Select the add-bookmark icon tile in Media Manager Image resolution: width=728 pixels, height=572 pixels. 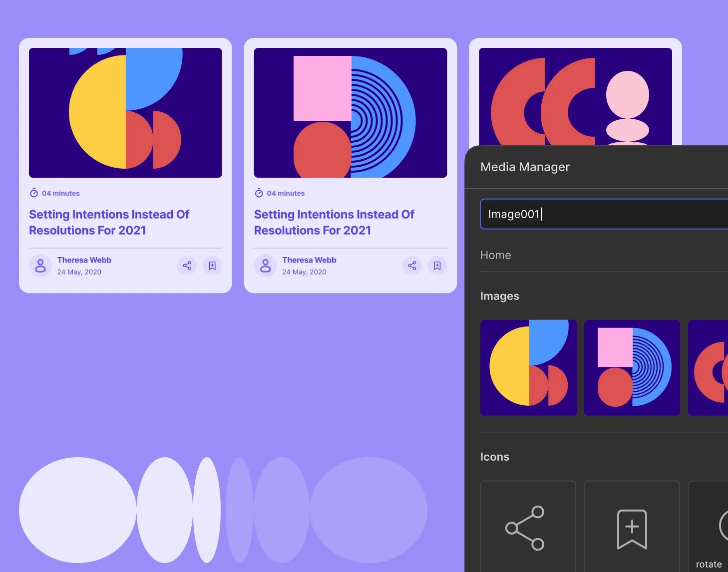point(632,527)
